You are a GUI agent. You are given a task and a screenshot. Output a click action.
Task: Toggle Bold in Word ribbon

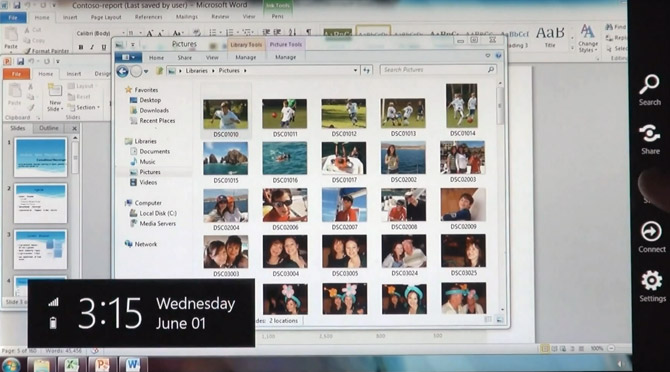click(81, 47)
